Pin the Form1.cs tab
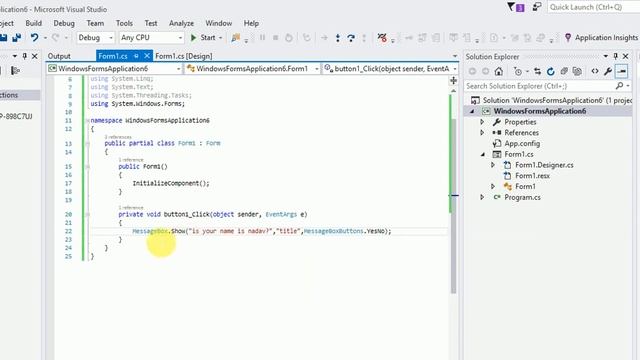Image resolution: width=640 pixels, height=360 pixels. [x=136, y=56]
